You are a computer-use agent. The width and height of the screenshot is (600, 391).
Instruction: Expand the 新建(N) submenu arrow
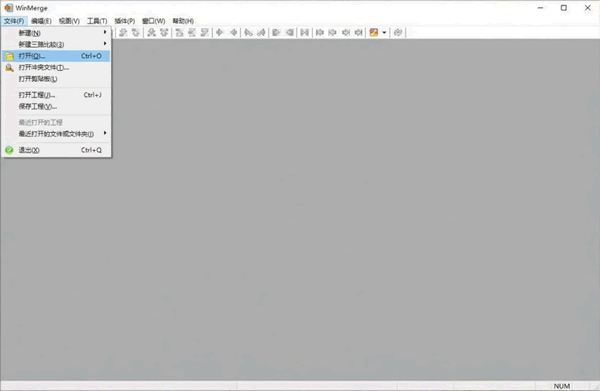(105, 33)
